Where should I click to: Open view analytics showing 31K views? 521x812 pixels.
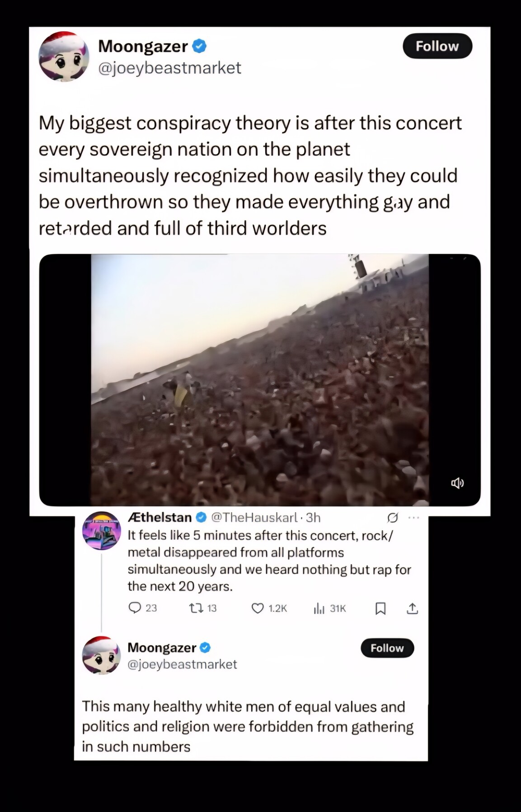[319, 608]
